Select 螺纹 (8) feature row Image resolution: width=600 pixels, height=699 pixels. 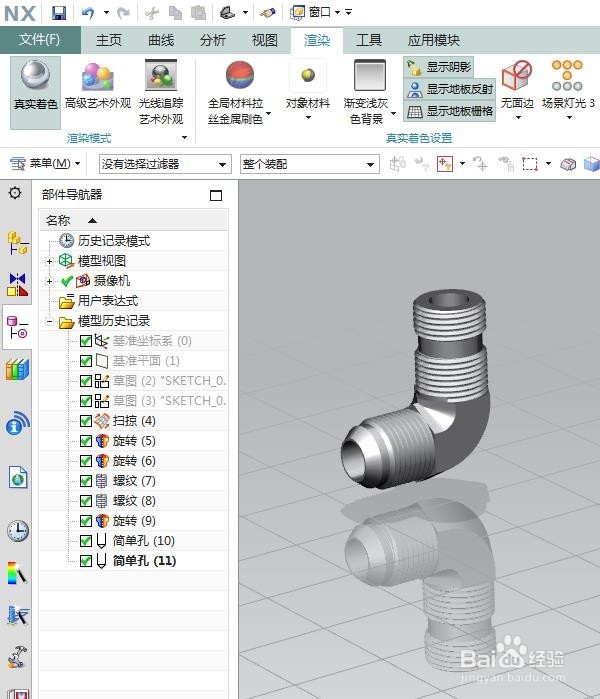[x=134, y=501]
